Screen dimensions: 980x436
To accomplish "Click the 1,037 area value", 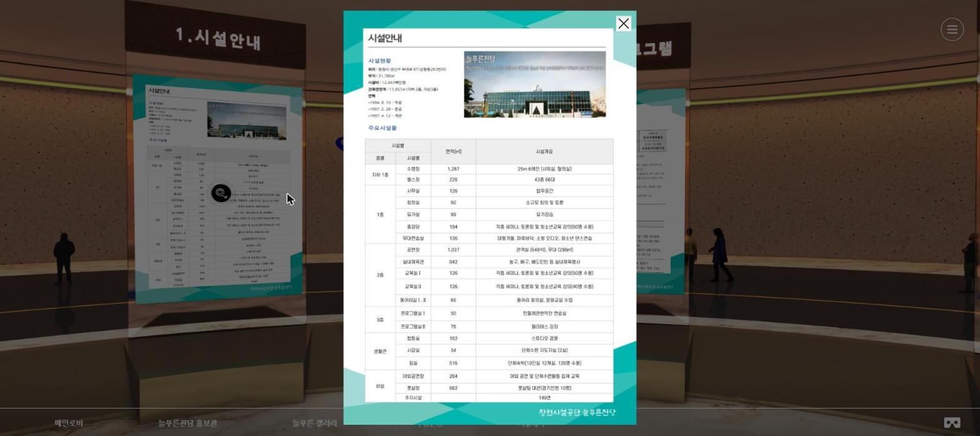I will click(x=453, y=250).
